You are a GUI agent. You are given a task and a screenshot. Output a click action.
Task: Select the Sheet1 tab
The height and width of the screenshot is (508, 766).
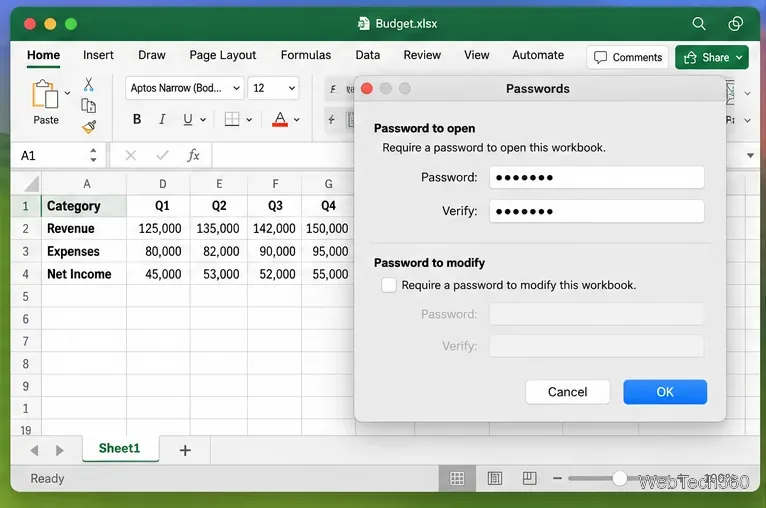point(120,448)
